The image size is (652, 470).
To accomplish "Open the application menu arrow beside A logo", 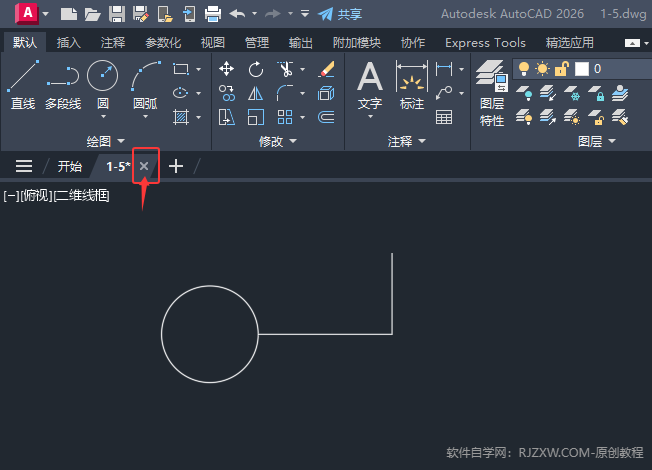I will [x=45, y=14].
